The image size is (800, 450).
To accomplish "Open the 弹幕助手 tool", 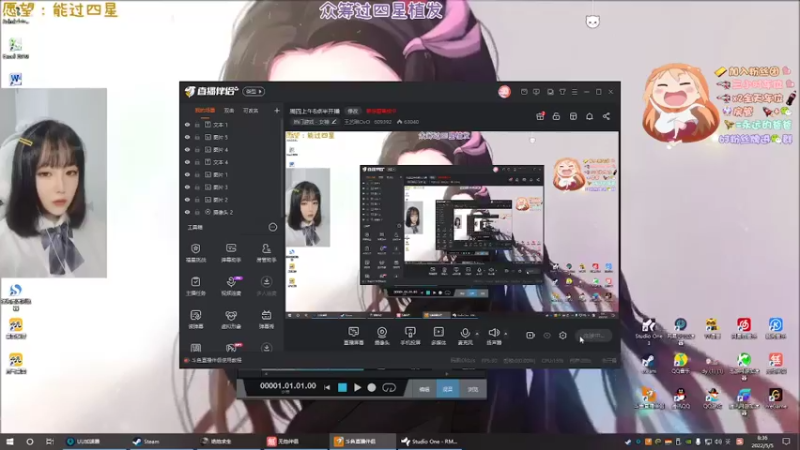I will (x=231, y=252).
